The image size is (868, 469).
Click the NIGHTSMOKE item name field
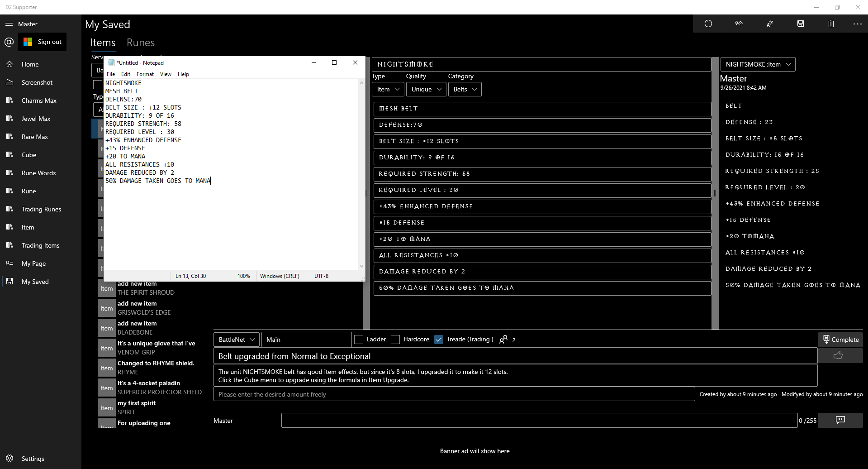541,64
